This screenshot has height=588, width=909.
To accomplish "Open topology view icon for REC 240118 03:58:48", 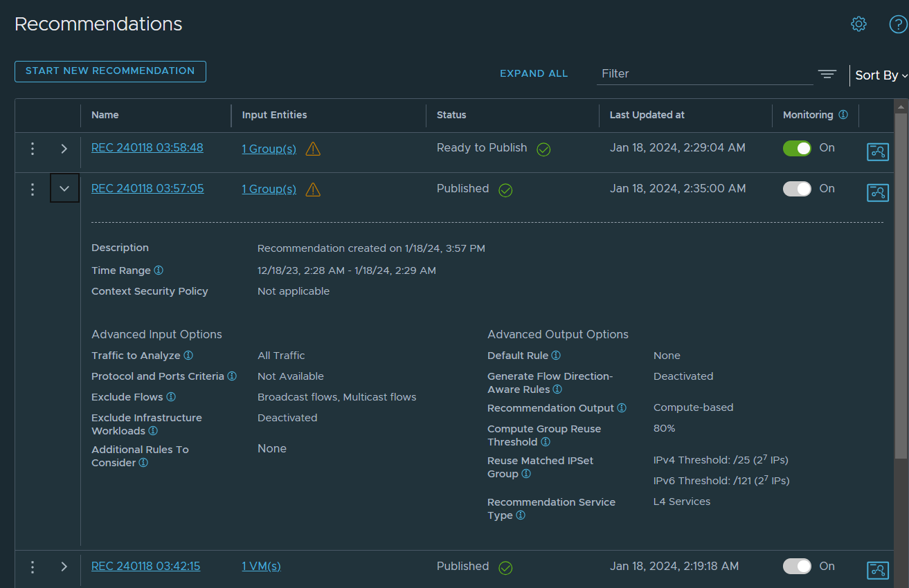I will [x=878, y=151].
